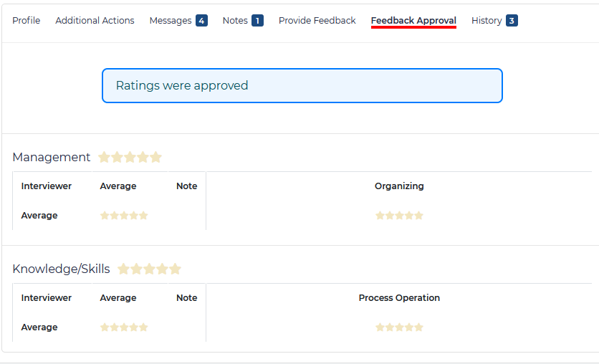Open the Messages tab
The height and width of the screenshot is (364, 599).
[x=171, y=21]
